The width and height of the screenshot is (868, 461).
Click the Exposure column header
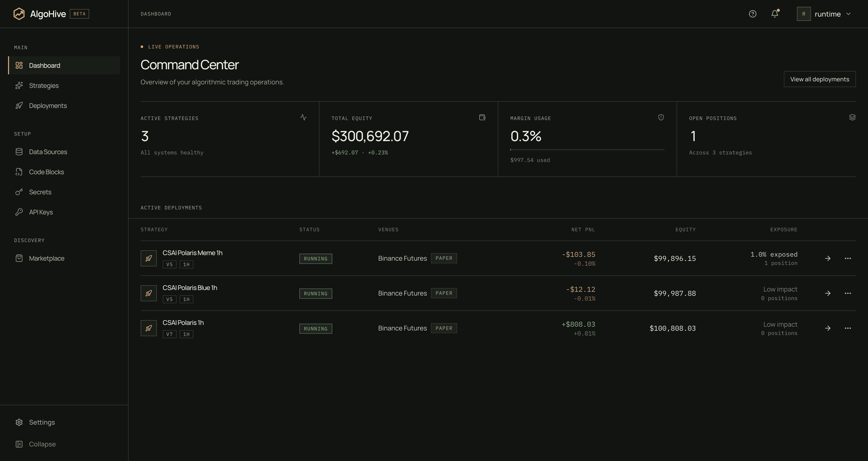[x=784, y=229]
